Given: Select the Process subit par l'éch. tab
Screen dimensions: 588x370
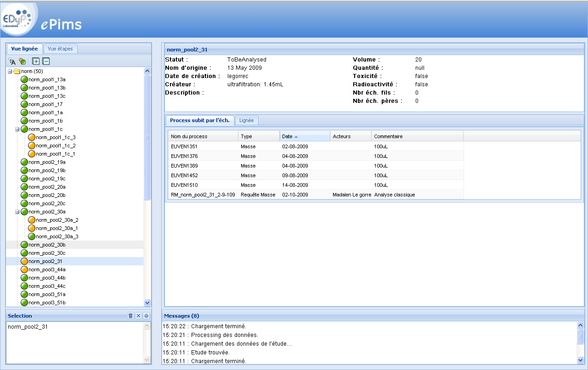Looking at the screenshot, I should click(x=199, y=120).
